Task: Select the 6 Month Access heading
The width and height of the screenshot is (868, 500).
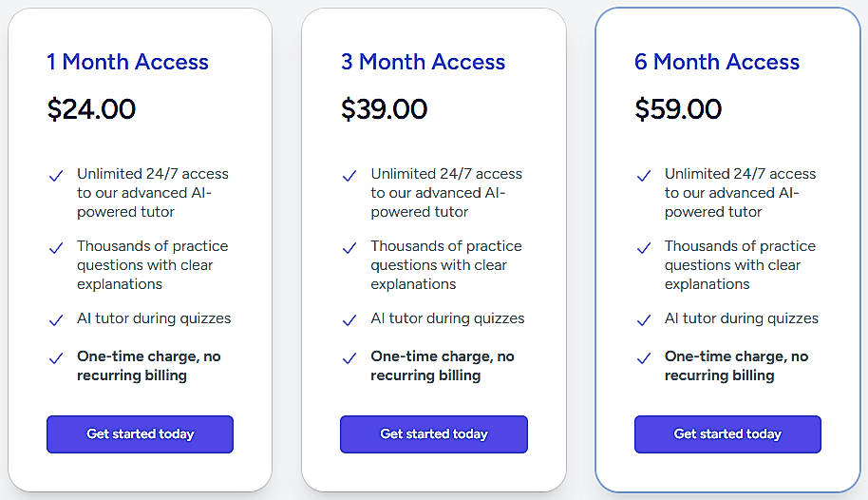Action: point(717,63)
